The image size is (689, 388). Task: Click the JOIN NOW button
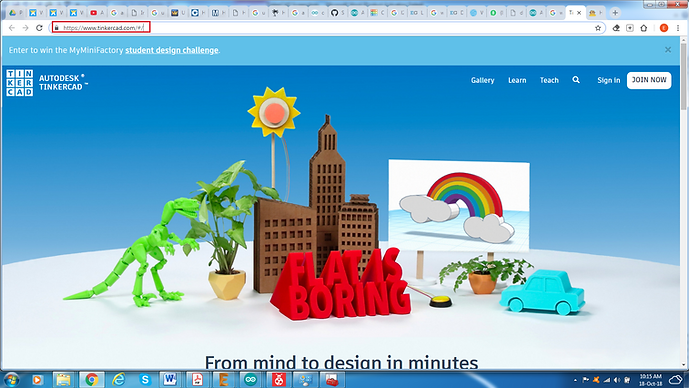click(649, 80)
